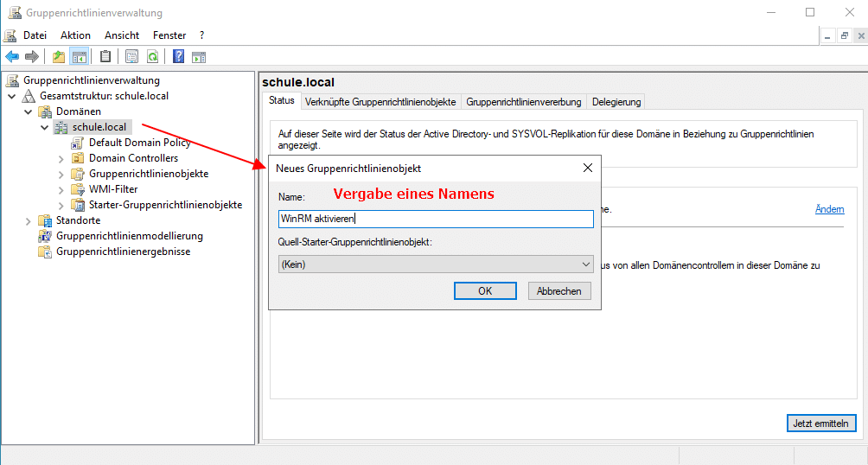This screenshot has width=868, height=465.
Task: Expand the Standorte node
Action: [x=29, y=221]
